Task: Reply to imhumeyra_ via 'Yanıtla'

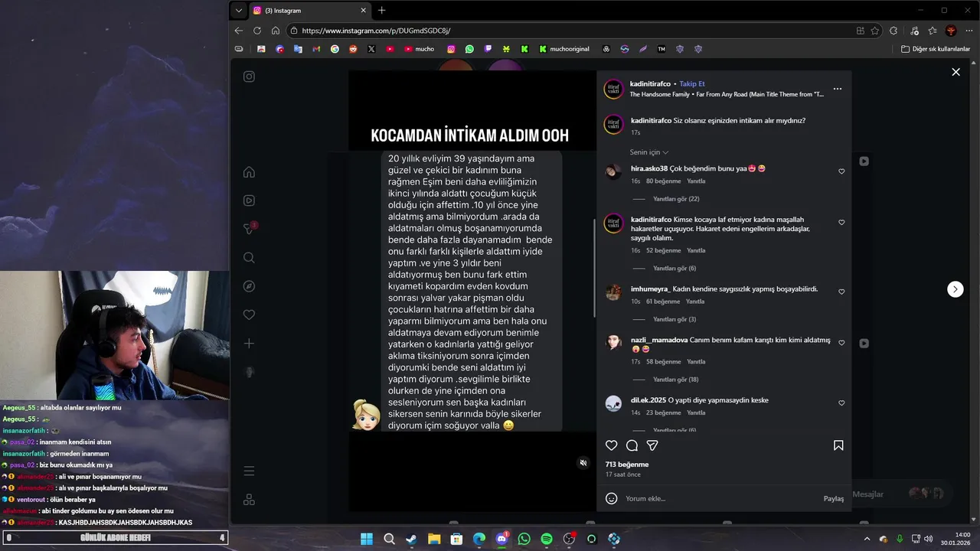Action: [x=695, y=302]
